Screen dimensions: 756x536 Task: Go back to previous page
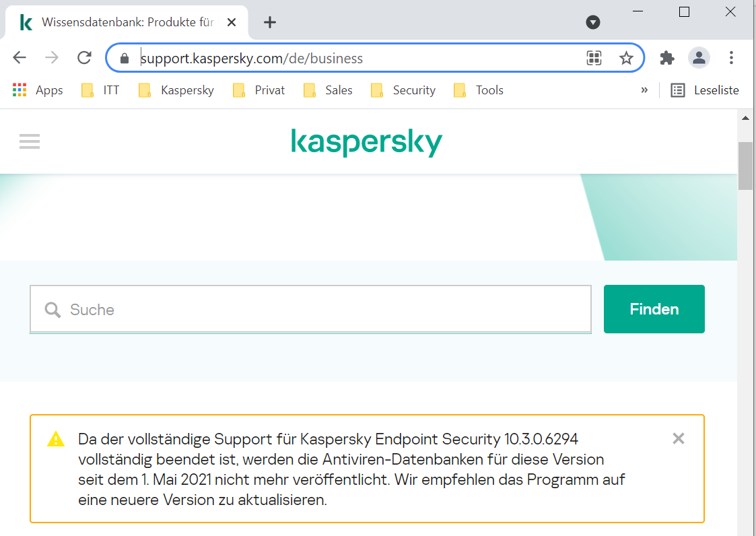pos(20,58)
